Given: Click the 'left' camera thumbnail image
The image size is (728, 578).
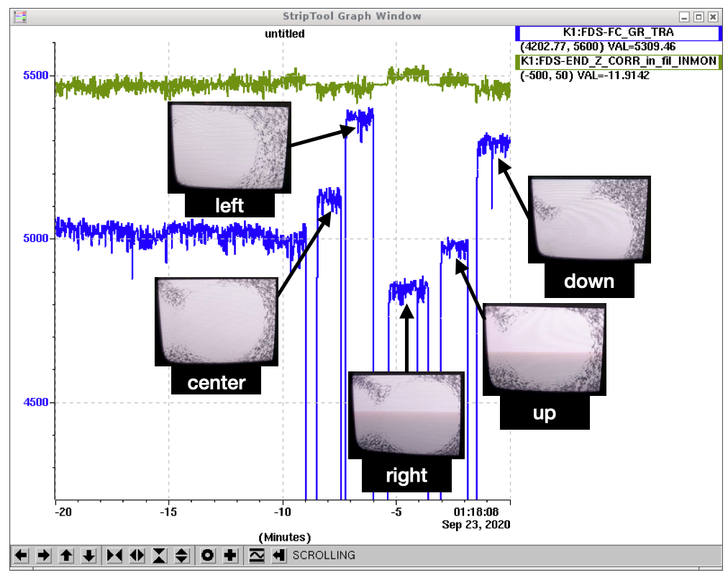Looking at the screenshot, I should 229,148.
